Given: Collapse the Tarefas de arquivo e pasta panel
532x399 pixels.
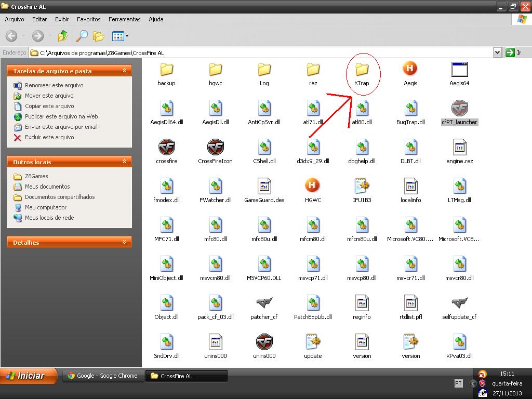Looking at the screenshot, I should pos(124,71).
